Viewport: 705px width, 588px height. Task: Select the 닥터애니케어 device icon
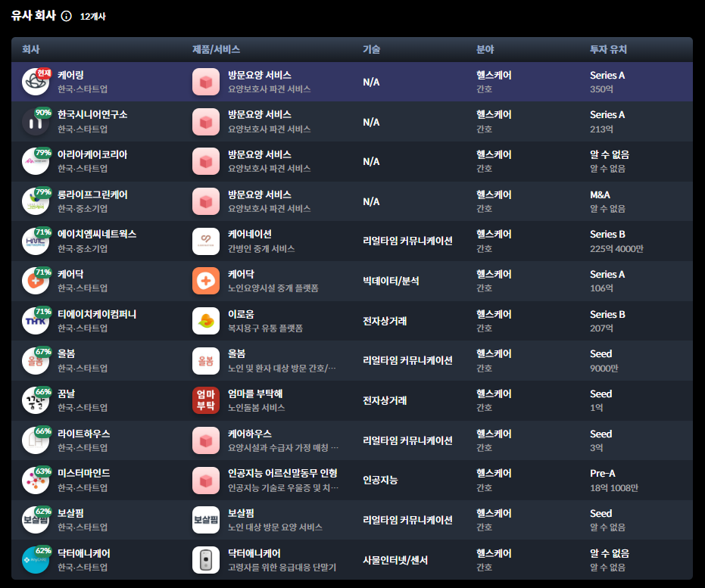click(x=205, y=558)
